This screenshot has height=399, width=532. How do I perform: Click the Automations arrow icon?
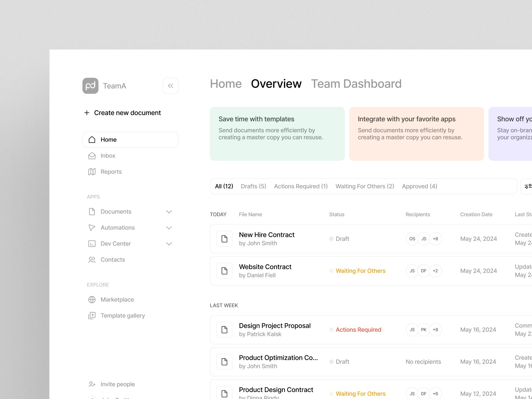coord(92,227)
